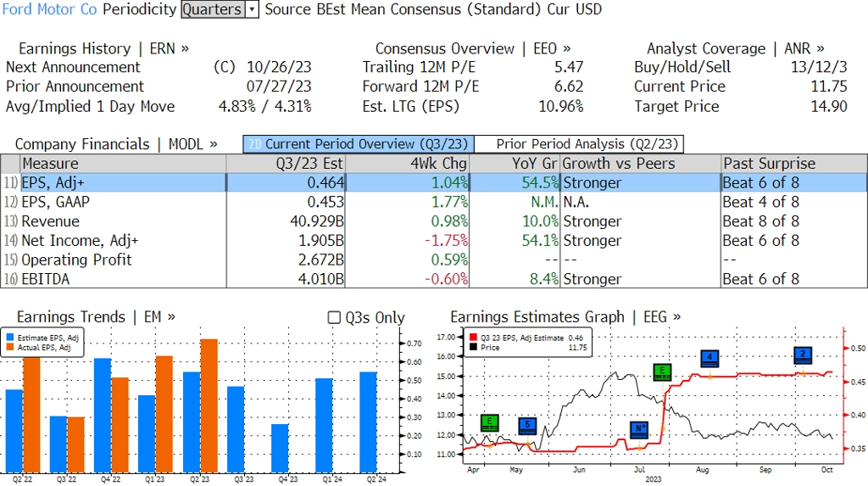
Task: Open the Ford Motor Co security link
Action: (x=49, y=9)
